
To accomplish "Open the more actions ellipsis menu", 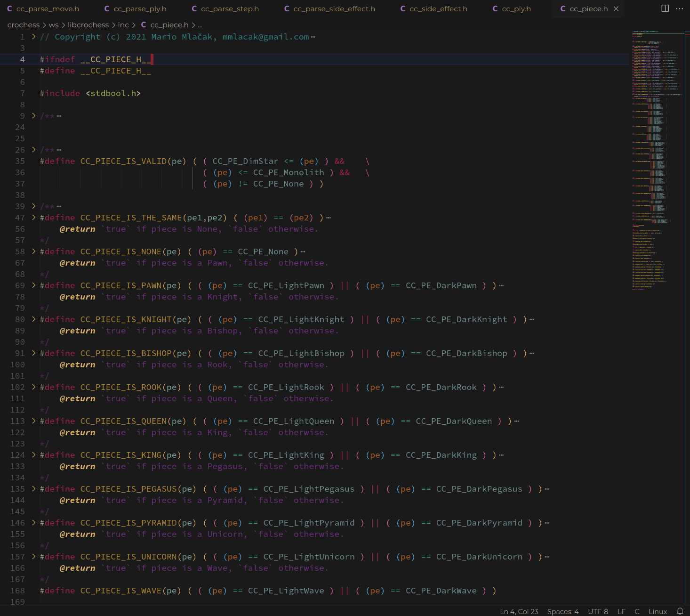I will 680,8.
